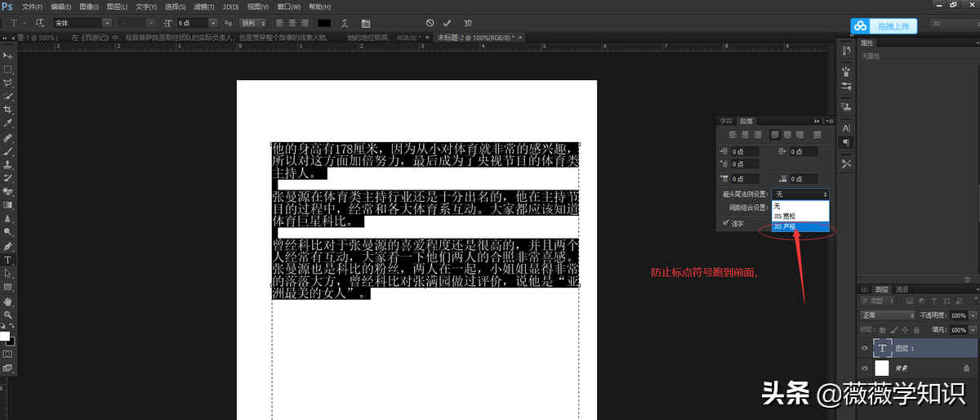The width and height of the screenshot is (980, 420).
Task: Select the 背景 layer thumbnail
Action: click(x=882, y=369)
